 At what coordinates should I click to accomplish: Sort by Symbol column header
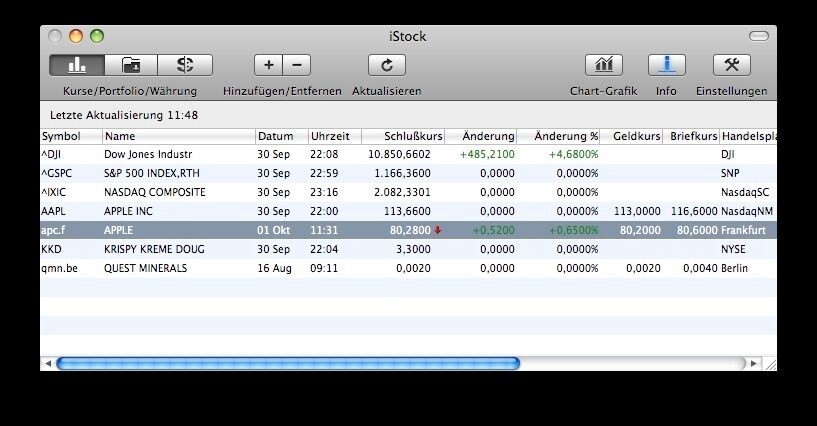click(x=71, y=136)
